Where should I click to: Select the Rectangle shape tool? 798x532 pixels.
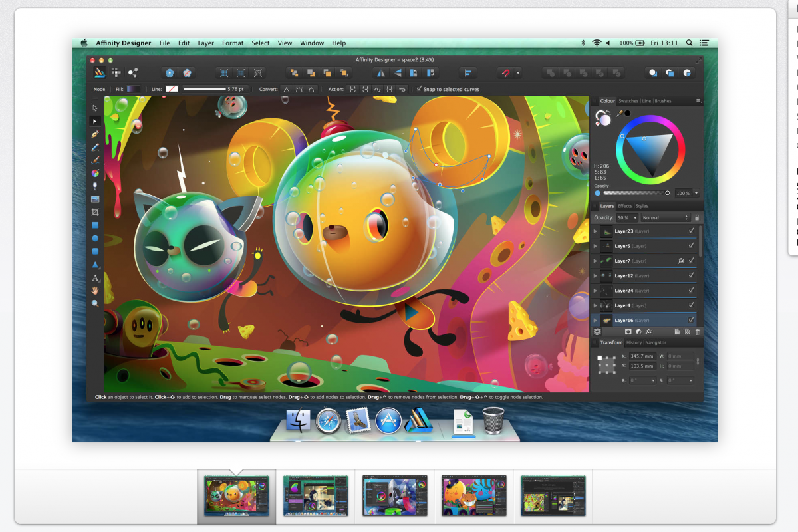pos(95,225)
